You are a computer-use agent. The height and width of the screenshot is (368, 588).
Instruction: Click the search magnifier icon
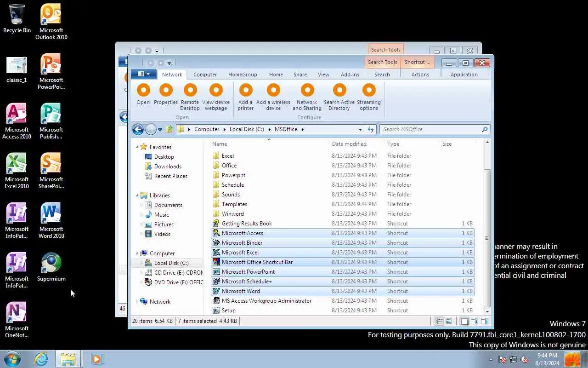(x=485, y=129)
